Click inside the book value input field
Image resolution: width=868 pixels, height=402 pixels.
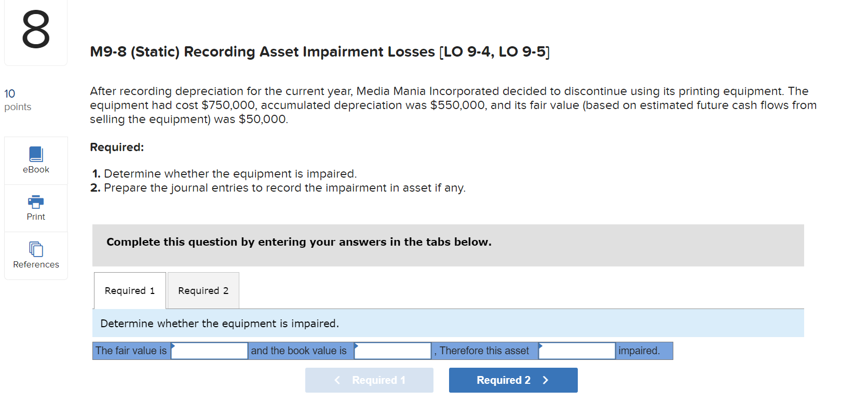tap(392, 351)
